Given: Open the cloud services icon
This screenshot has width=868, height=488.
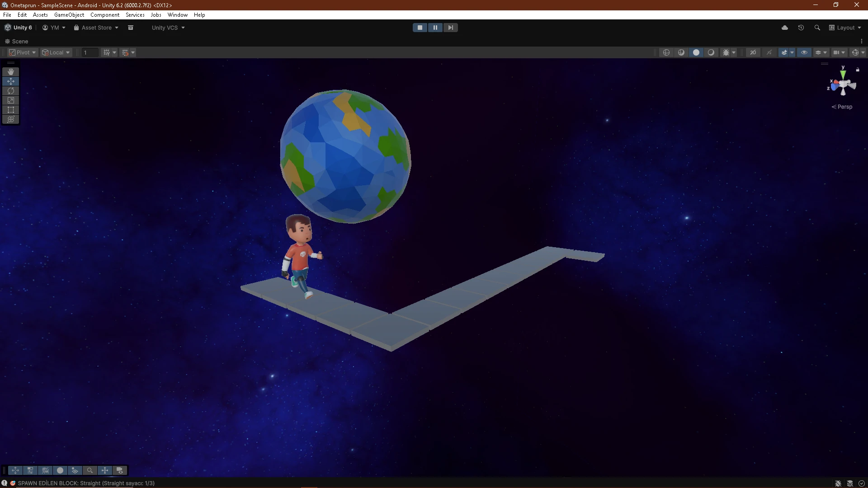Looking at the screenshot, I should [x=785, y=28].
